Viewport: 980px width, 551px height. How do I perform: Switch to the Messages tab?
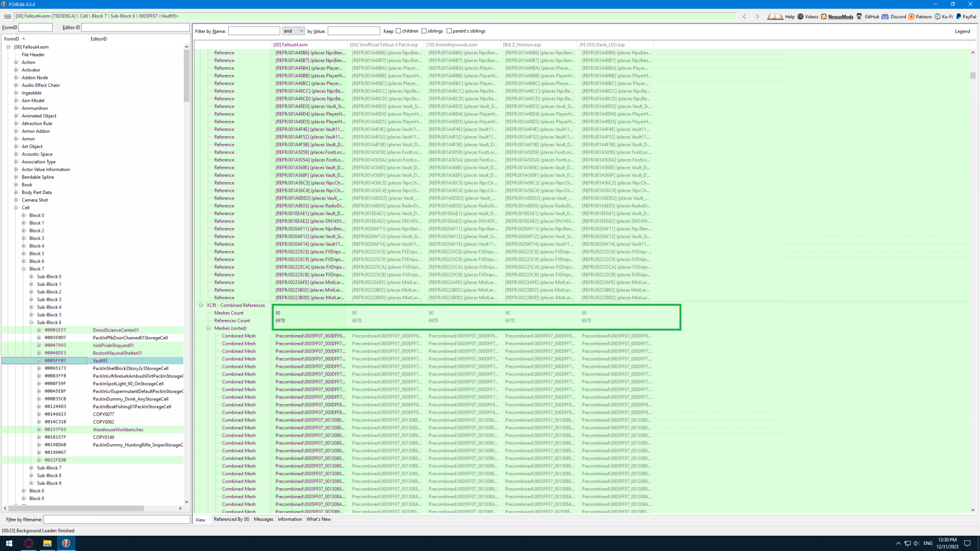tap(263, 519)
